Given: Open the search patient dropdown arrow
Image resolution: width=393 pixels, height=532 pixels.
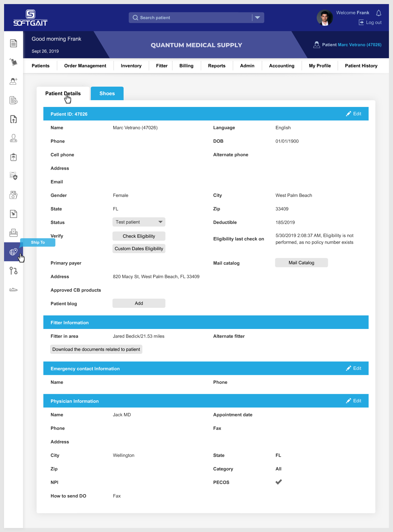Looking at the screenshot, I should pyautogui.click(x=257, y=18).
